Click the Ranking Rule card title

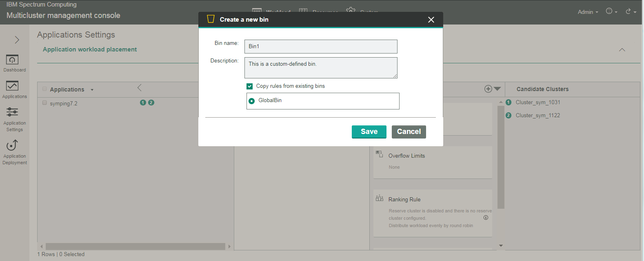404,200
